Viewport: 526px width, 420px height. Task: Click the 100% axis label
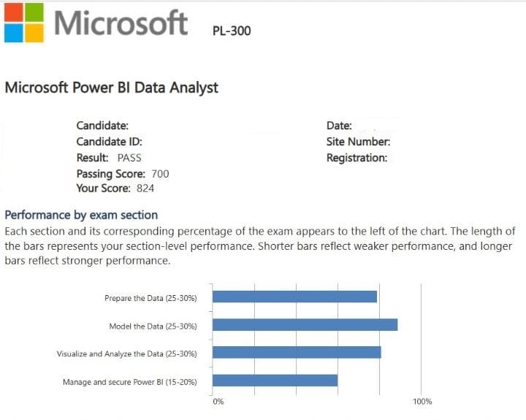[422, 402]
